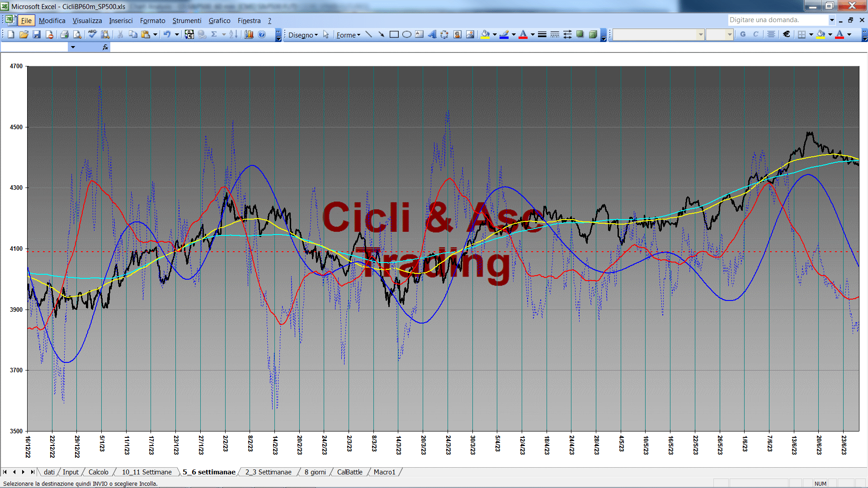
Task: Click the Help question mark icon
Action: pyautogui.click(x=262, y=34)
